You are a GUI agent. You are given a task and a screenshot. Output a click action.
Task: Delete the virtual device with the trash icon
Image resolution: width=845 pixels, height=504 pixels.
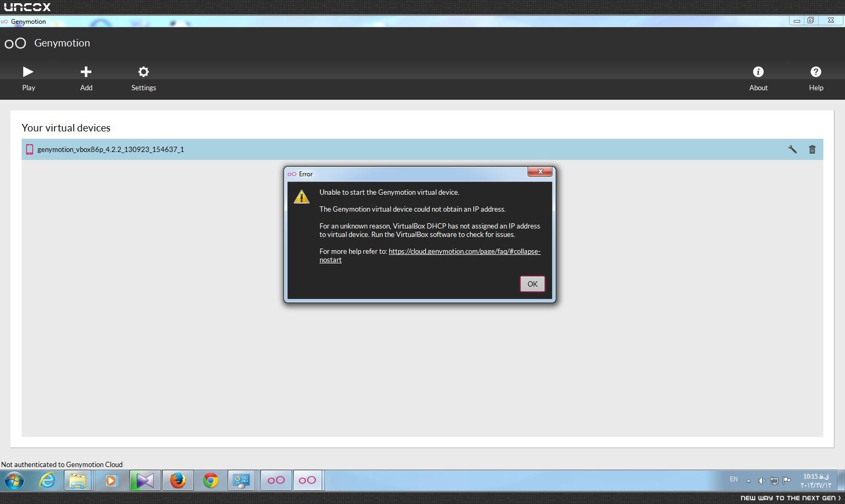click(812, 149)
